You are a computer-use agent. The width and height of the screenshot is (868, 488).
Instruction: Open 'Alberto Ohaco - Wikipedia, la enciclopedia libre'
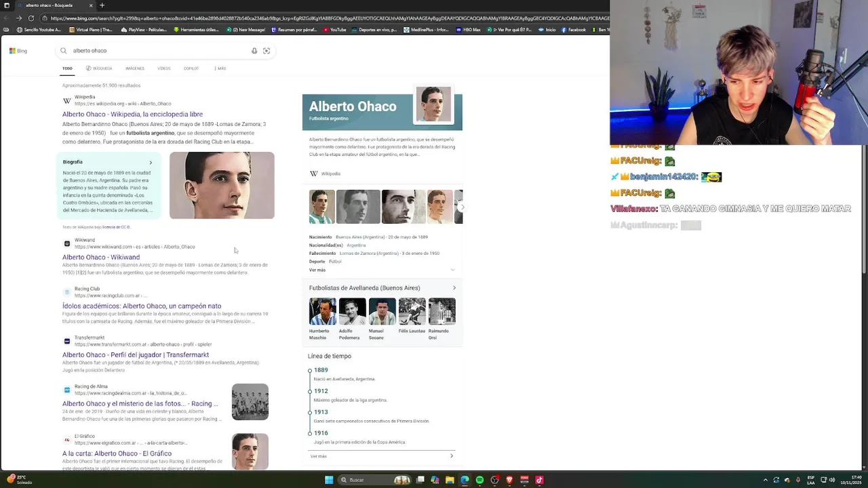pyautogui.click(x=132, y=115)
